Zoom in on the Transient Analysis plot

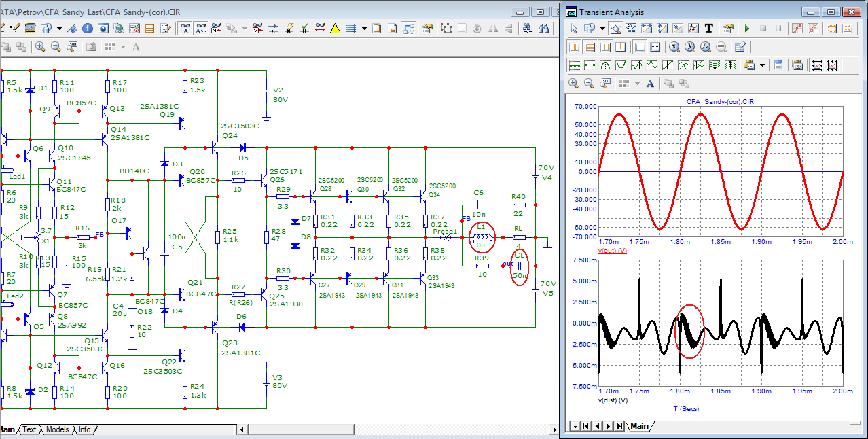[573, 84]
